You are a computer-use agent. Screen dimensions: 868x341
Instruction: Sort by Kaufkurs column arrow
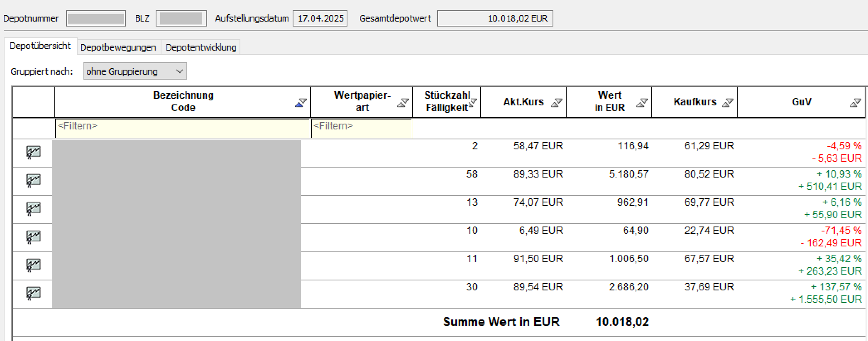tap(728, 102)
